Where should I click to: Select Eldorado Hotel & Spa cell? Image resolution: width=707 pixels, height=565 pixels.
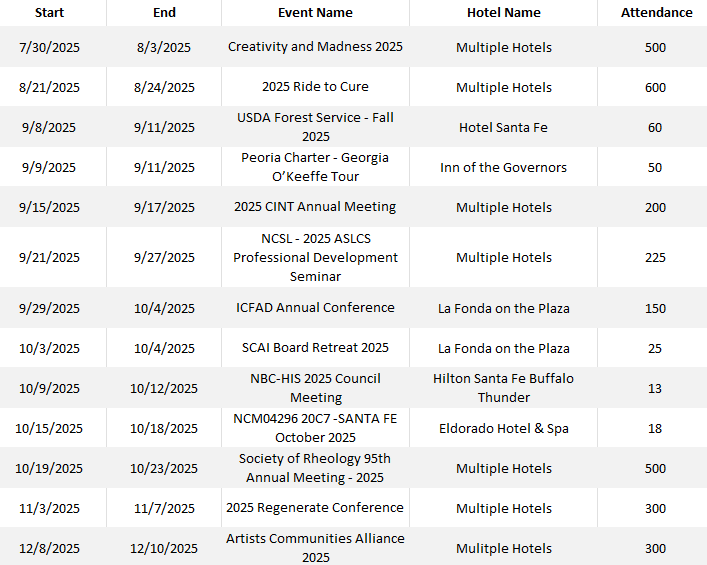point(504,428)
